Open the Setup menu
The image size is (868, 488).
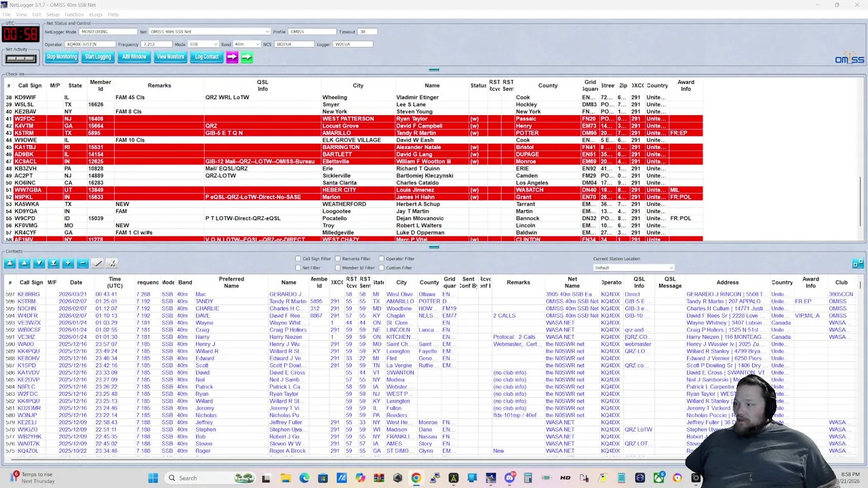[52, 14]
